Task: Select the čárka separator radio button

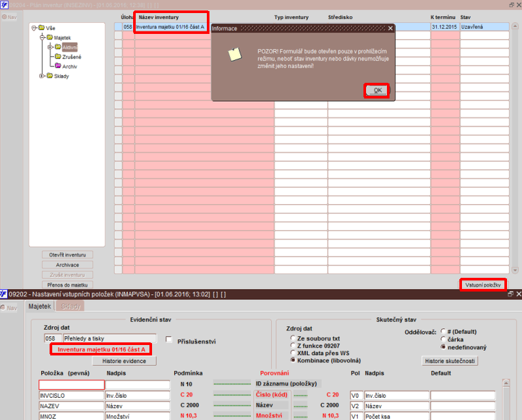Action: coord(443,339)
